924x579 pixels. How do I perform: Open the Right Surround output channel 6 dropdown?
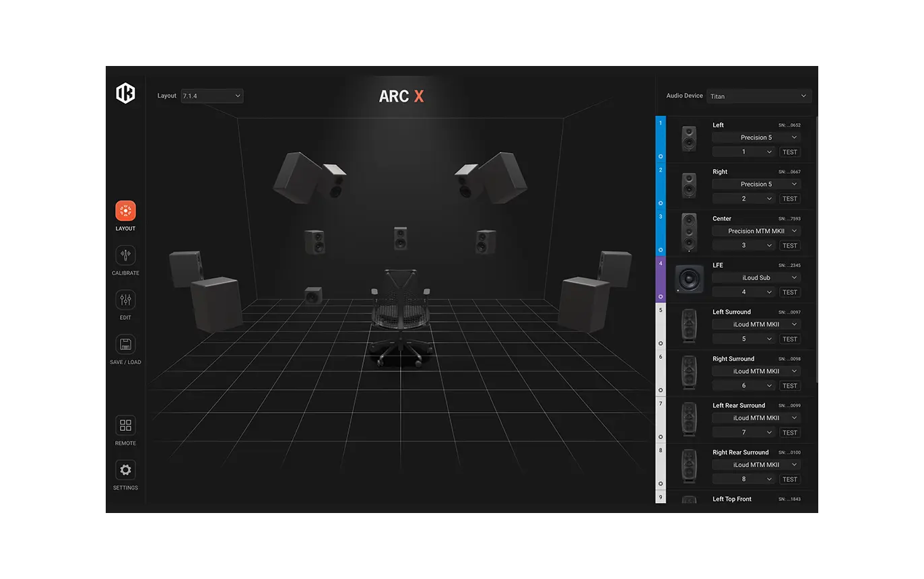(744, 386)
